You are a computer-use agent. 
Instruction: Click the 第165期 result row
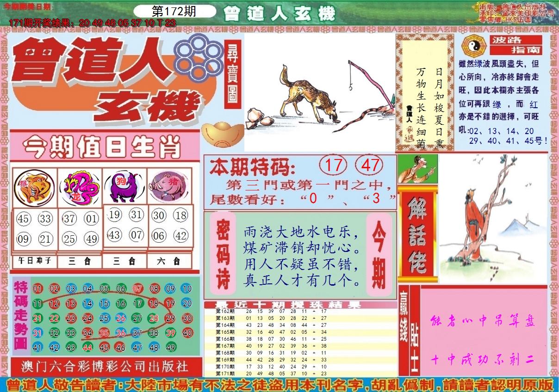(300, 332)
